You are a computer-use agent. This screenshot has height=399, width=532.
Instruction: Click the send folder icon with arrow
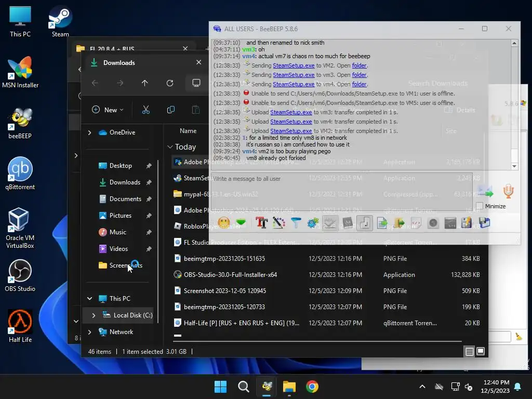400,223
